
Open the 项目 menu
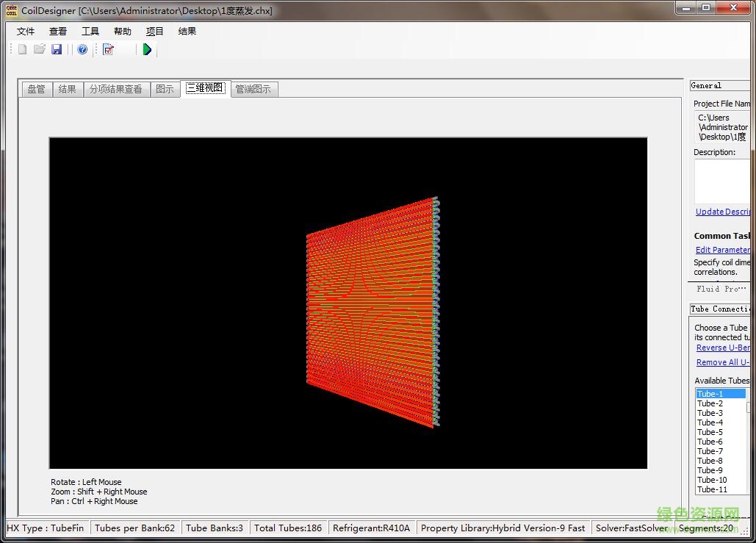pos(154,32)
